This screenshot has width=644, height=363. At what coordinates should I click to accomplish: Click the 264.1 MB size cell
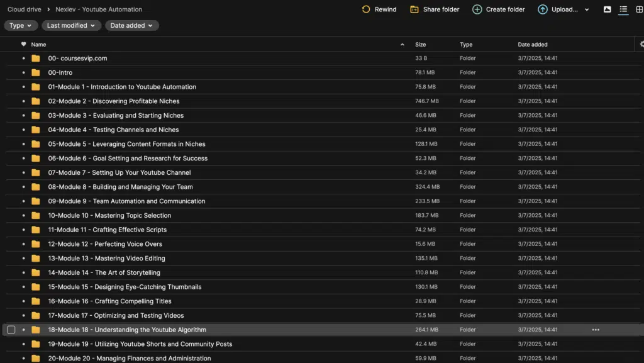point(427,330)
